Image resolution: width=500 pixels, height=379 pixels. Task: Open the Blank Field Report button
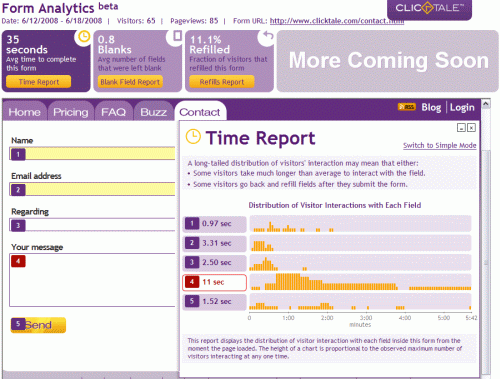[130, 82]
